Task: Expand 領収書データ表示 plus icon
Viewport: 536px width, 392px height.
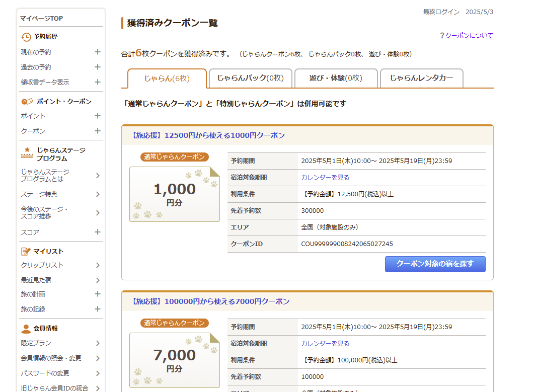Action: pos(98,82)
